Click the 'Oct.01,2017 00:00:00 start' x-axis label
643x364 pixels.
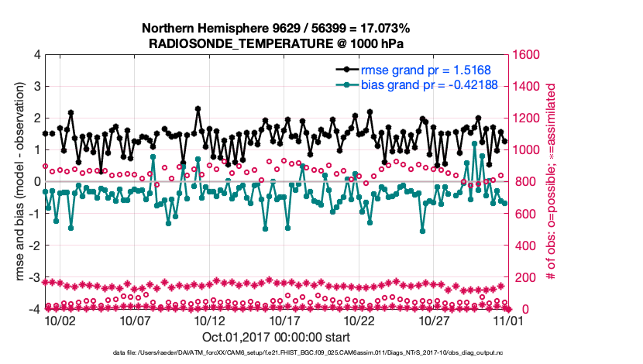[276, 337]
